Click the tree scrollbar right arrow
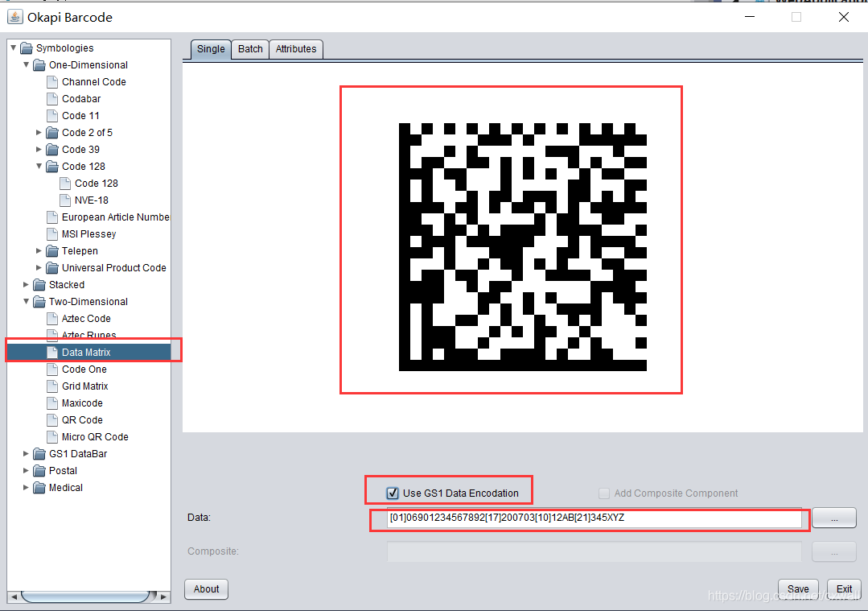 [163, 597]
